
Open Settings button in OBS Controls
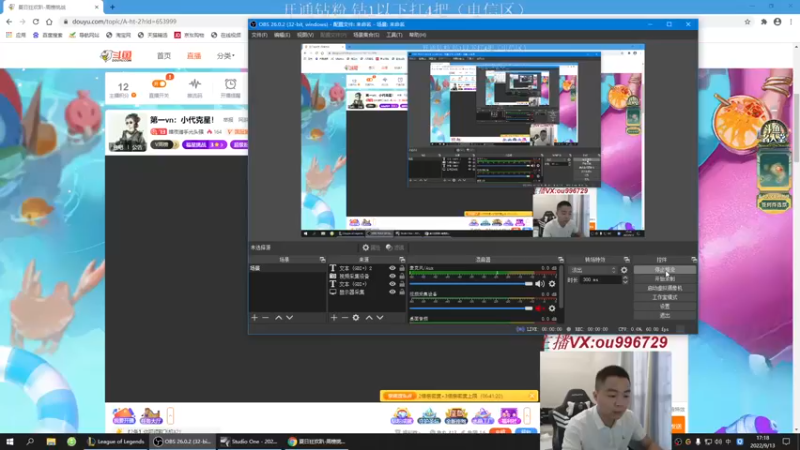665,306
